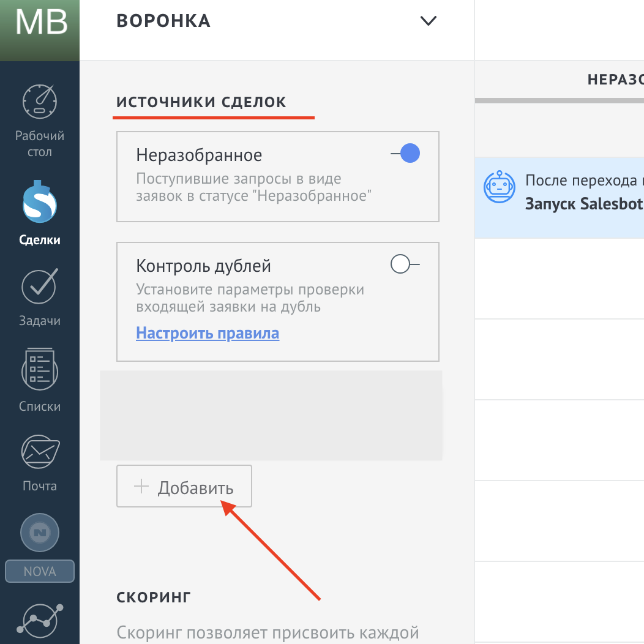Click the round NOVA logo icon

tap(39, 533)
